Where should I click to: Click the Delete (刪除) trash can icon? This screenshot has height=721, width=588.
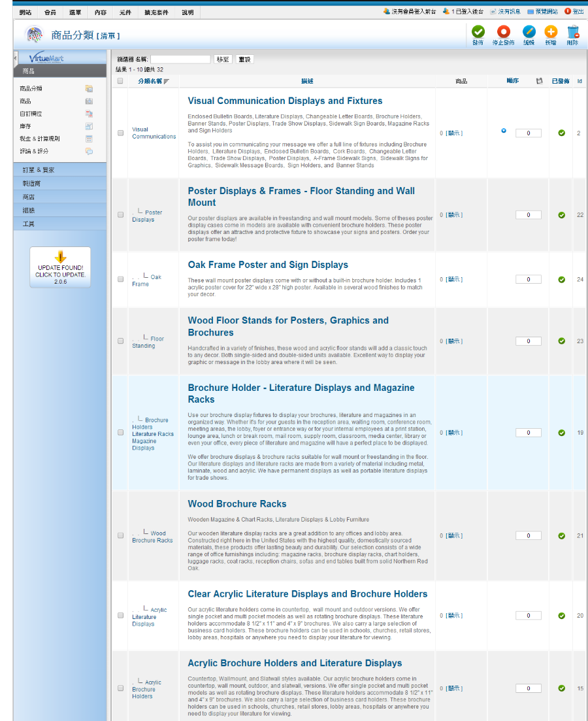pyautogui.click(x=573, y=32)
